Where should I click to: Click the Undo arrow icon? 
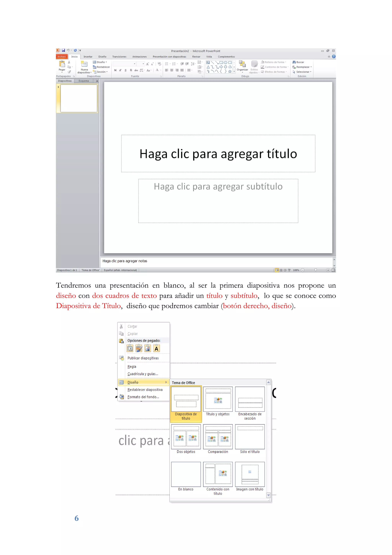[68, 50]
